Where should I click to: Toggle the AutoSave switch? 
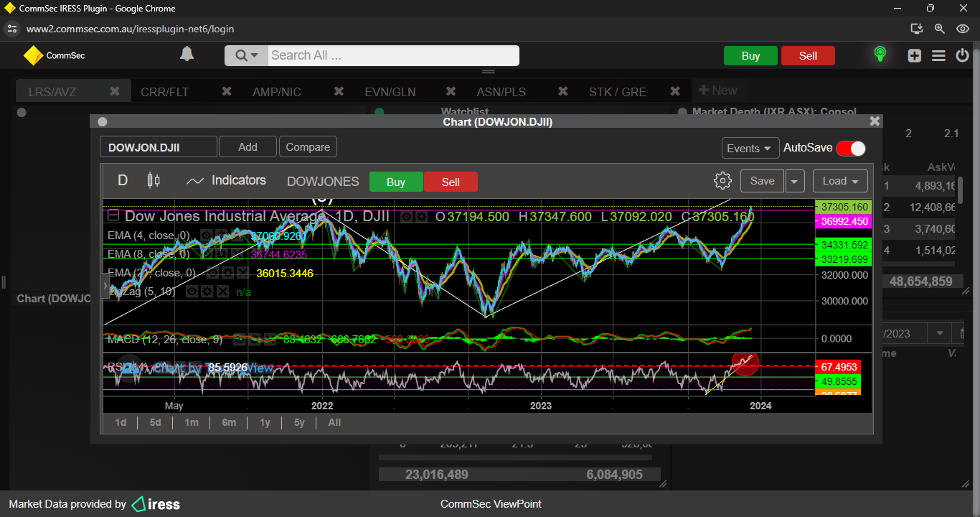point(851,148)
